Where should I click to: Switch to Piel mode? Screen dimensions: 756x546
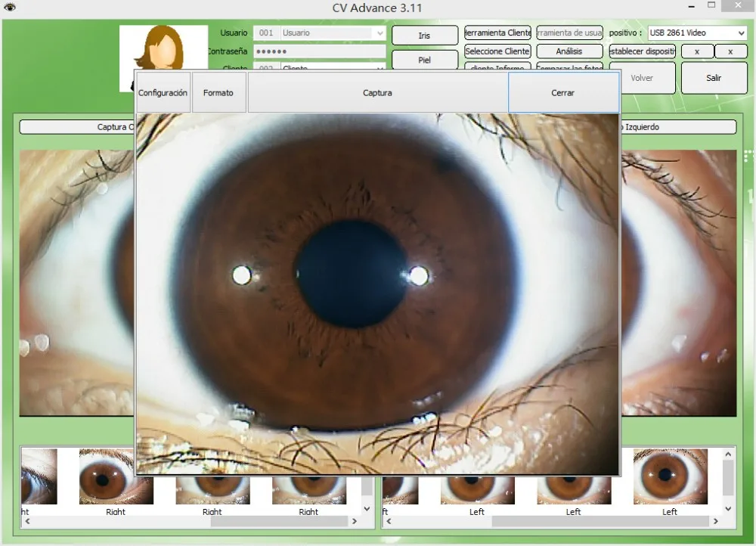click(424, 59)
